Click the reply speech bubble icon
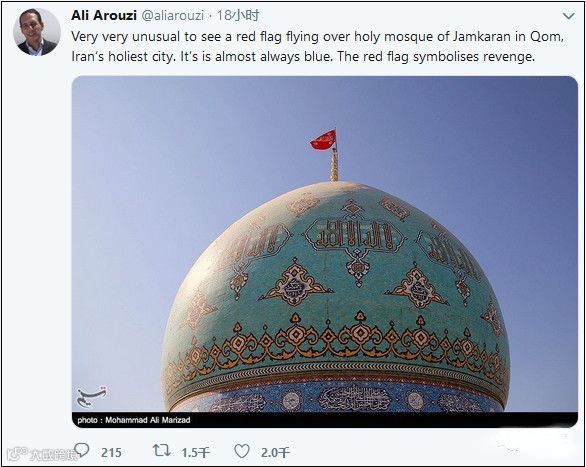586x467 pixels. (82, 451)
